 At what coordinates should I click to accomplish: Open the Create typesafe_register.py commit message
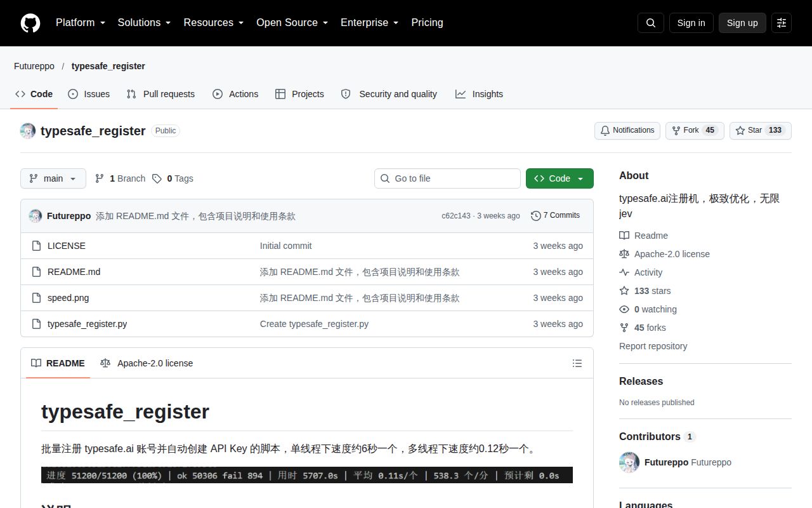pos(315,324)
